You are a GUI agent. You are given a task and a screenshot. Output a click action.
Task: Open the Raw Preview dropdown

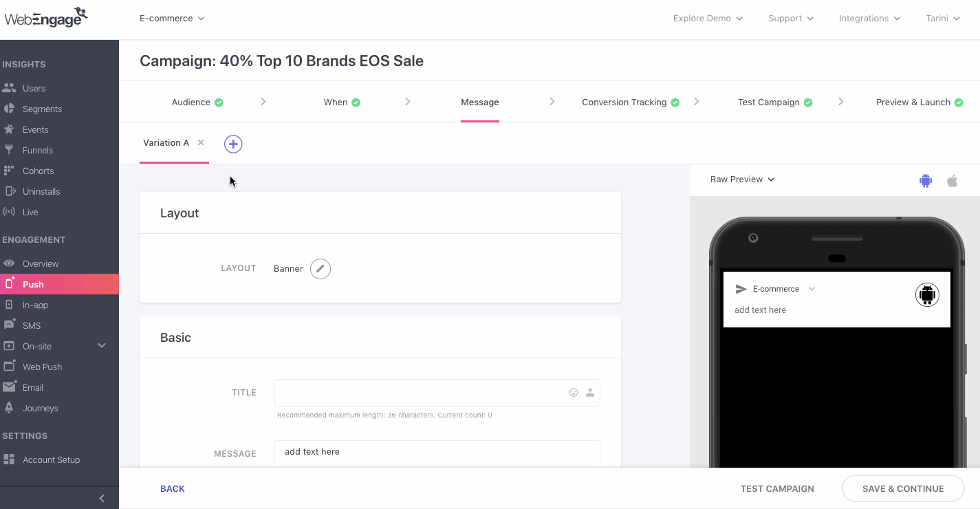point(742,180)
